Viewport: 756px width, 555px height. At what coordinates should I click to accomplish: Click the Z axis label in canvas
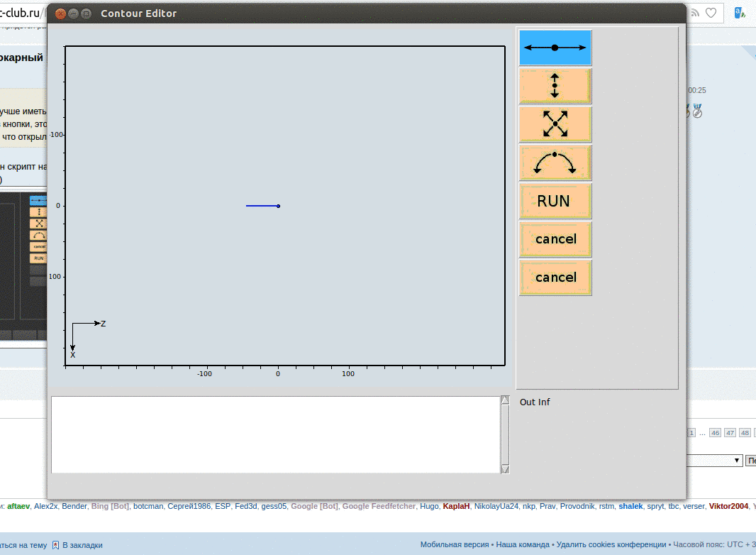click(x=103, y=324)
